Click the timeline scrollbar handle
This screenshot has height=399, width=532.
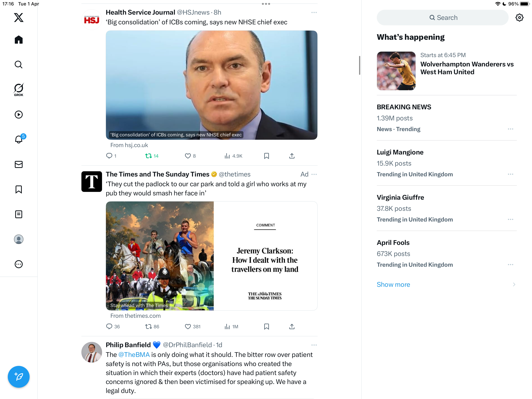coord(359,65)
